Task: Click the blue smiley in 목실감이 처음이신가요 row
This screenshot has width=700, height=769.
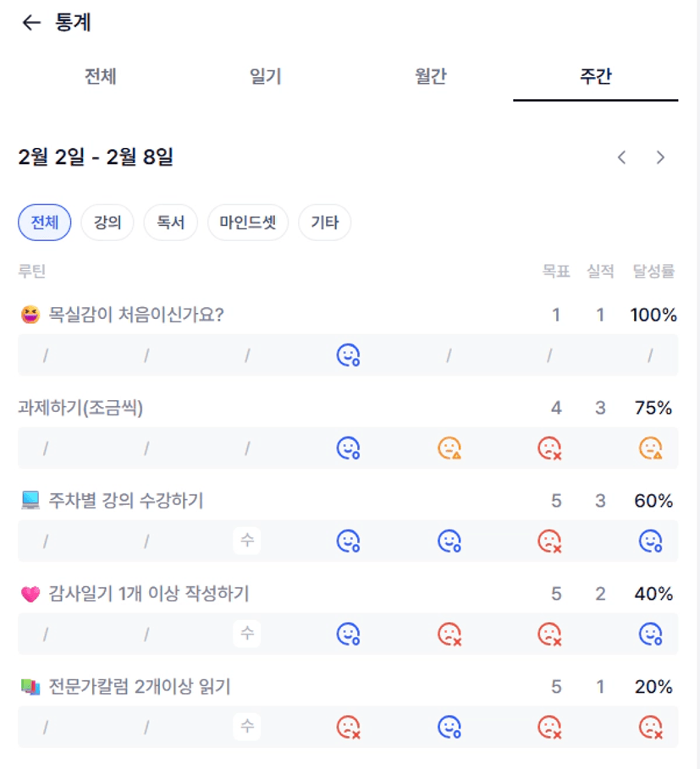Action: 348,355
